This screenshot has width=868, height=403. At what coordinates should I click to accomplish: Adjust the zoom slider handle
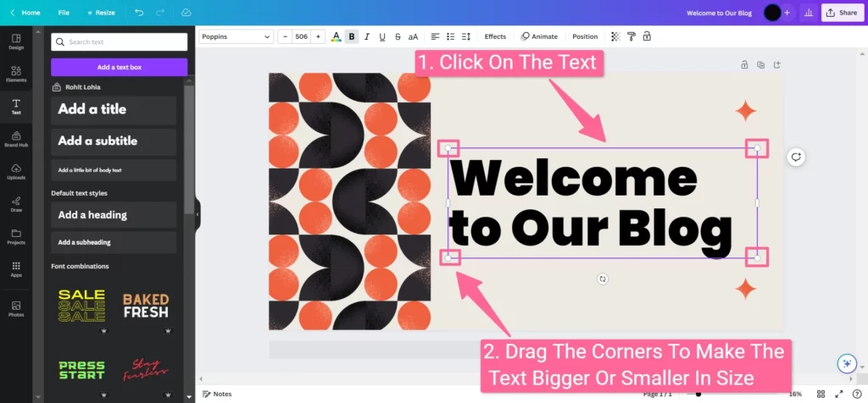tap(698, 395)
